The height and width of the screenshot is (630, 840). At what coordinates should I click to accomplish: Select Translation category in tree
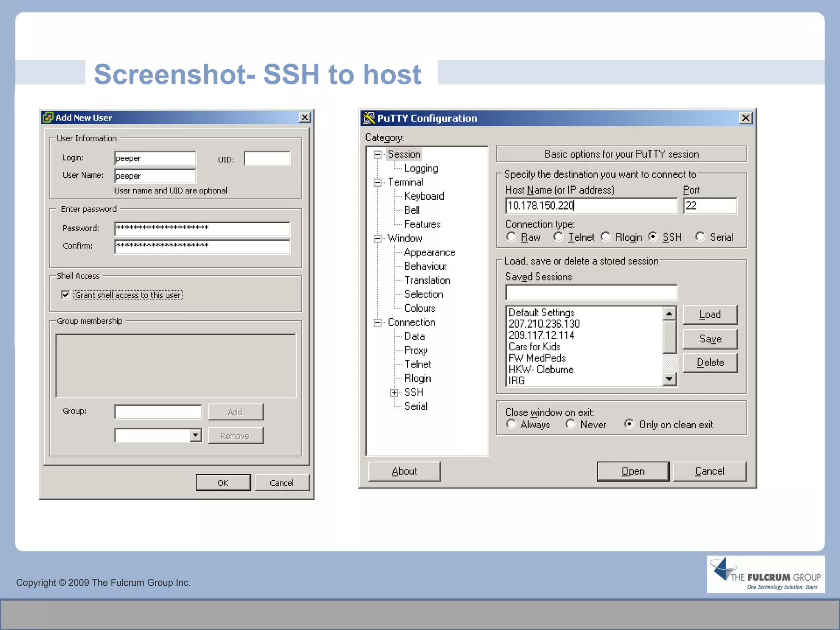click(427, 281)
